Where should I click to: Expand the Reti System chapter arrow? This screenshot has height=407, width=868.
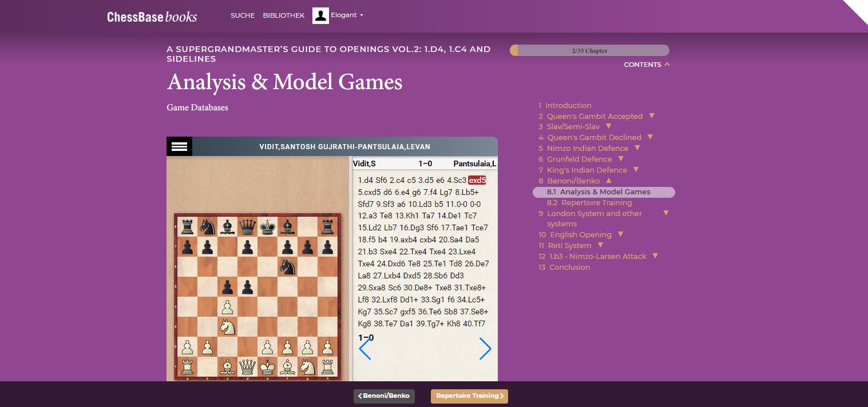pyautogui.click(x=600, y=245)
